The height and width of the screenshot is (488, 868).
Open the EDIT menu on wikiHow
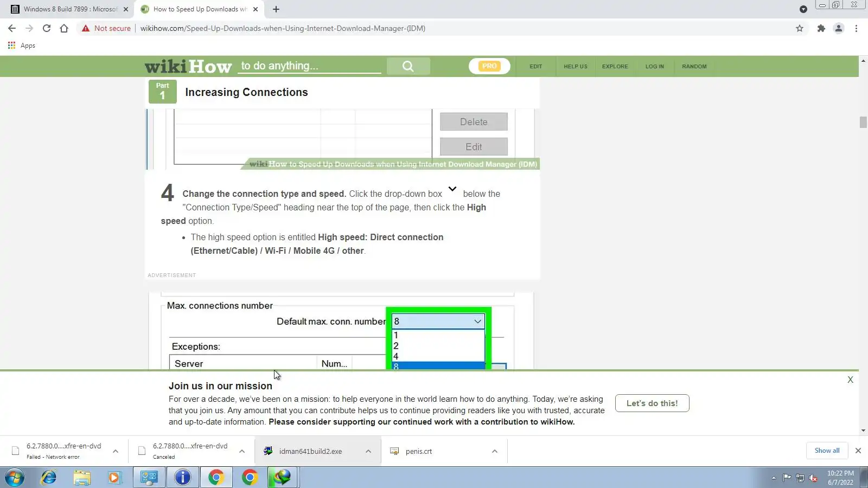(536, 66)
